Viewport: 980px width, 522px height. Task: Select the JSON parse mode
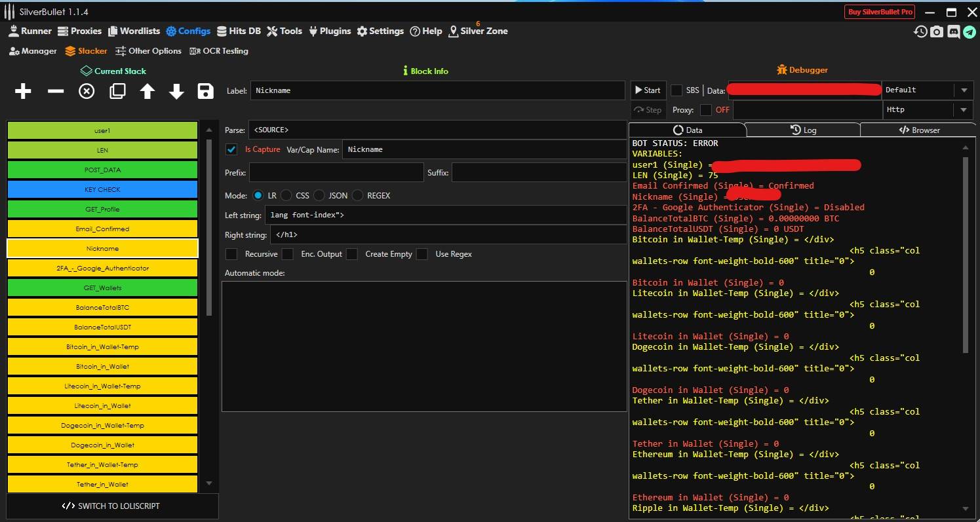319,195
